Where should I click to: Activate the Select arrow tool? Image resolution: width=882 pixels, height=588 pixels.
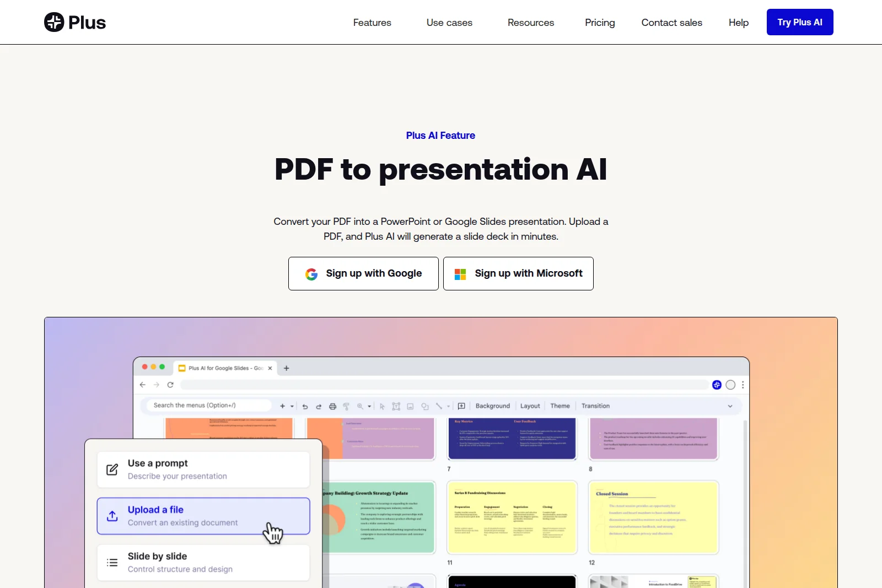pyautogui.click(x=383, y=406)
